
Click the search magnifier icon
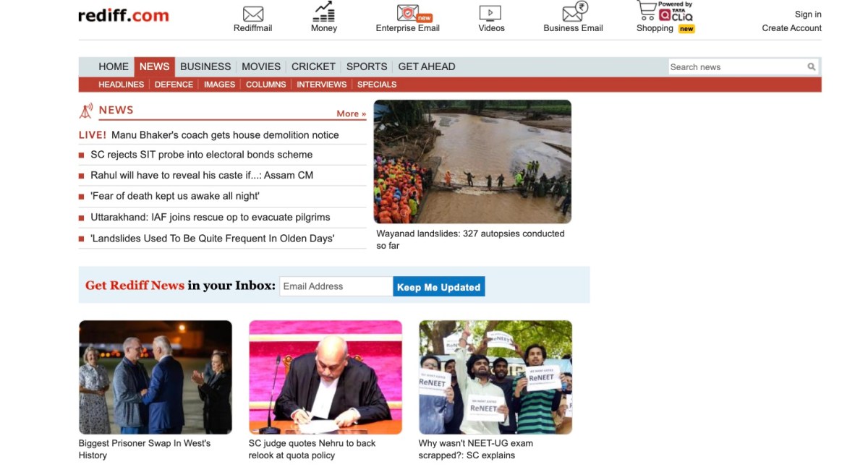click(x=812, y=67)
